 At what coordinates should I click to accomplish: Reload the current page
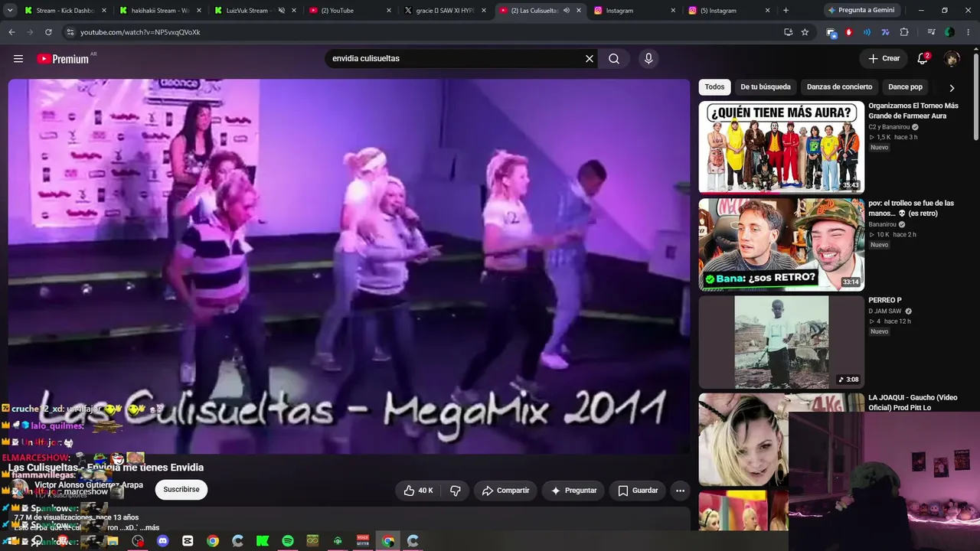coord(48,32)
